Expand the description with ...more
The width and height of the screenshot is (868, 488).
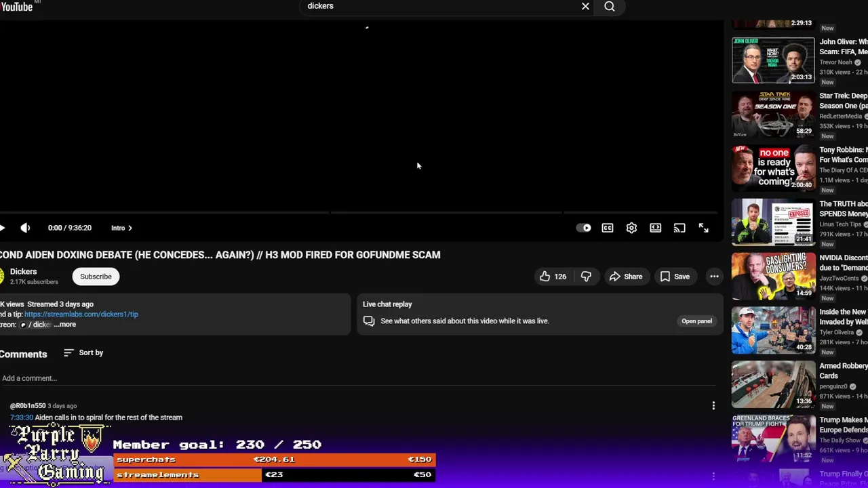(x=65, y=324)
